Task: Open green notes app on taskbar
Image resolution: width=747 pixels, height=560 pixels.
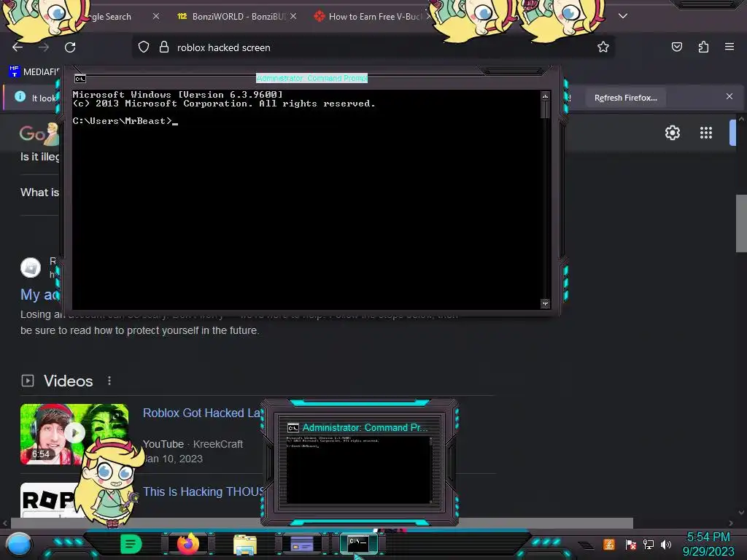Action: [131, 544]
